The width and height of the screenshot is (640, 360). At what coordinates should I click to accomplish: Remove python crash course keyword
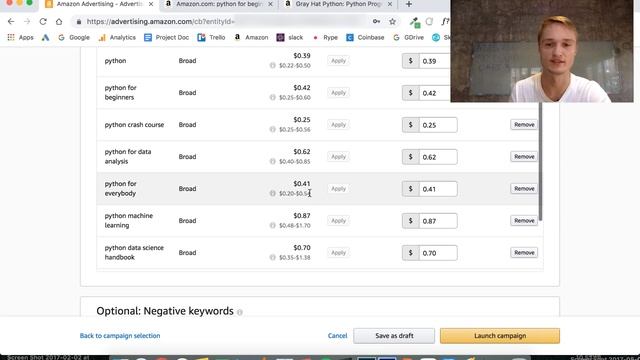(x=524, y=124)
